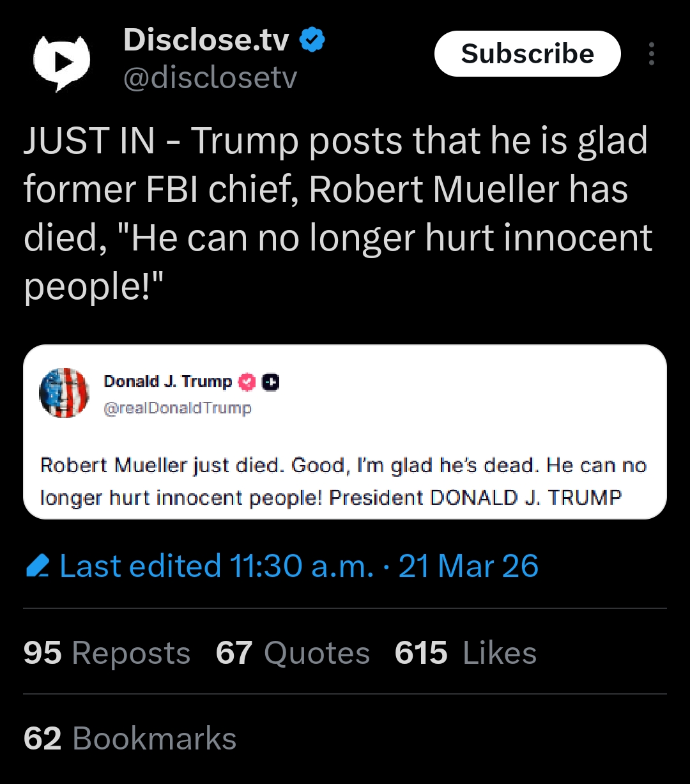The width and height of the screenshot is (690, 784).
Task: Click the JUST IN tweet text
Action: 337,213
